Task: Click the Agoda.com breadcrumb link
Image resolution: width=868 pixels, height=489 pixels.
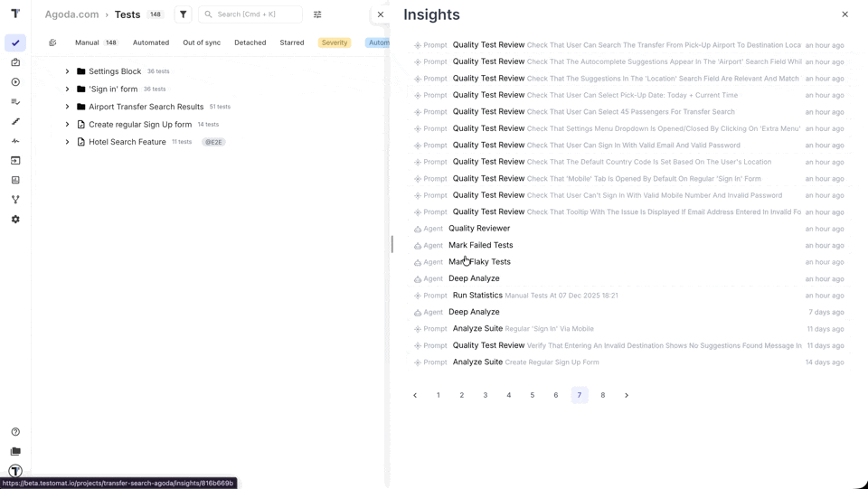Action: [x=72, y=14]
